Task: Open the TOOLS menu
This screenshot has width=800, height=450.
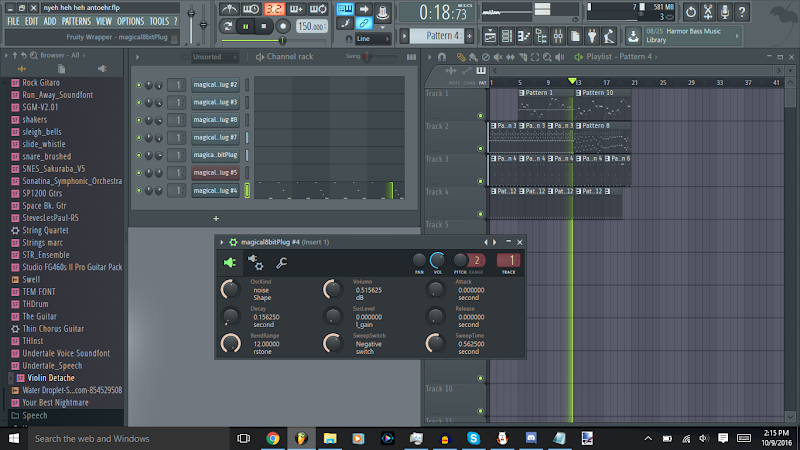Action: click(159, 21)
